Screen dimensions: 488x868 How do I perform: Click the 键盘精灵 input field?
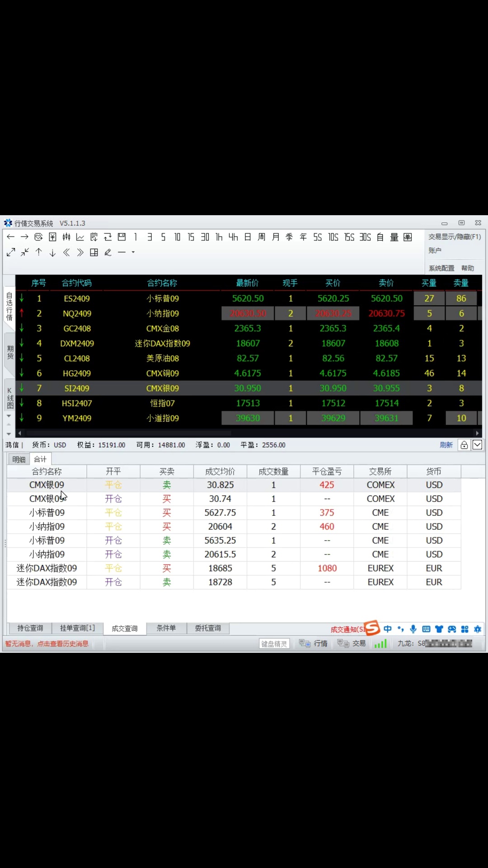[274, 644]
